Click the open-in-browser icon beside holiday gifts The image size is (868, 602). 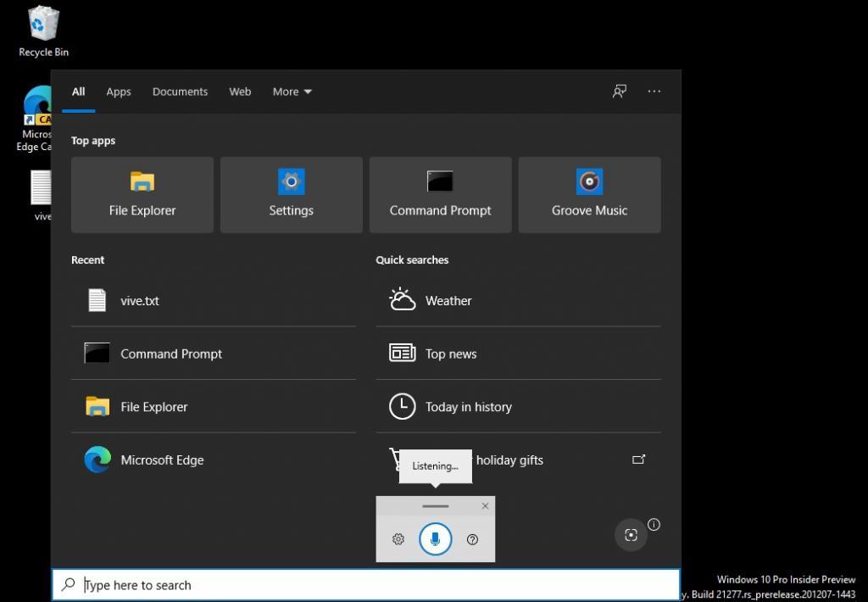pyautogui.click(x=638, y=460)
